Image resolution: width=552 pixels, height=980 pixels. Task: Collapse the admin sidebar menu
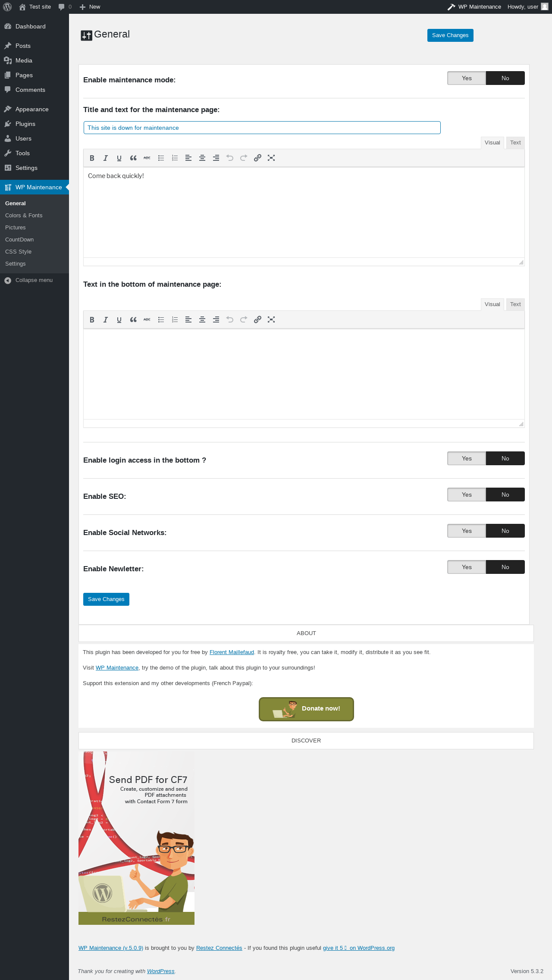point(34,280)
